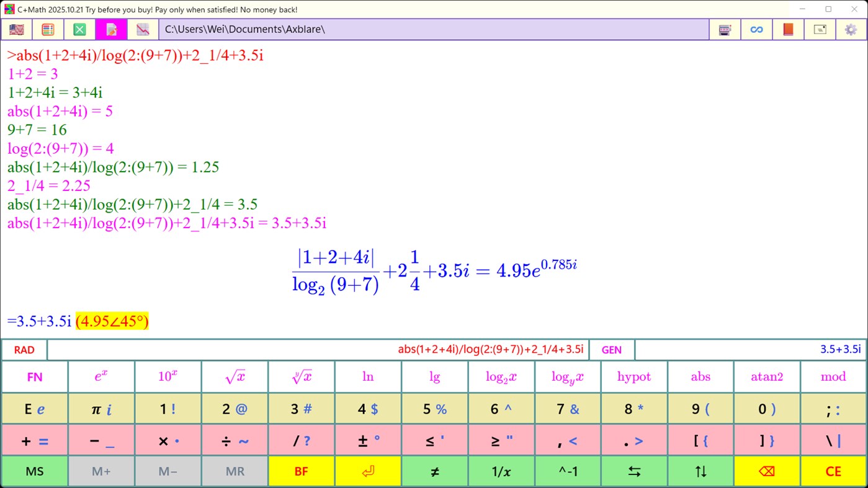Launch the slot machine feature
Viewport: 868px width, 488px height.
(725, 29)
